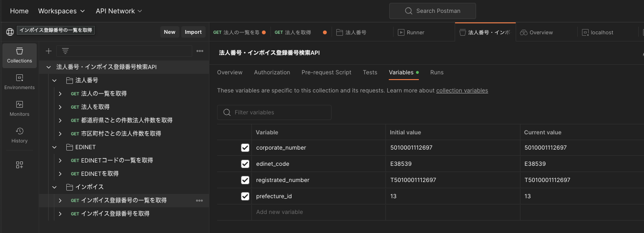Click the collections filter icon
This screenshot has width=644, height=233.
click(65, 51)
